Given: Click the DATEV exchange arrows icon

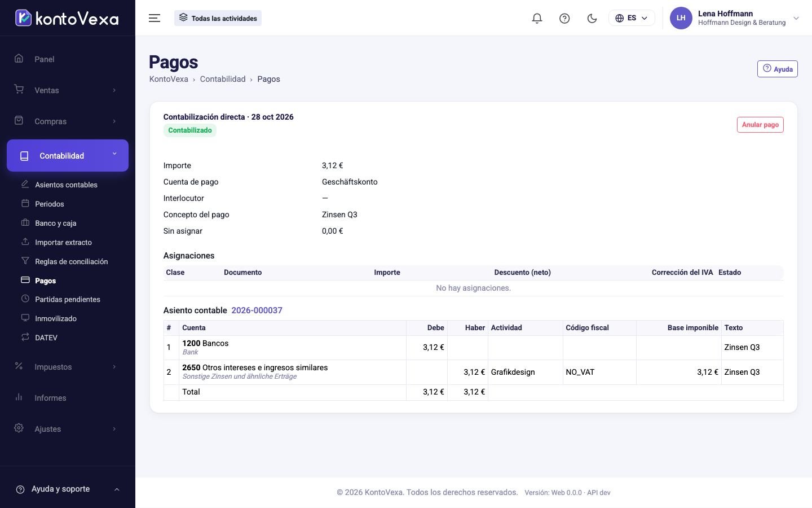Looking at the screenshot, I should click(x=25, y=337).
